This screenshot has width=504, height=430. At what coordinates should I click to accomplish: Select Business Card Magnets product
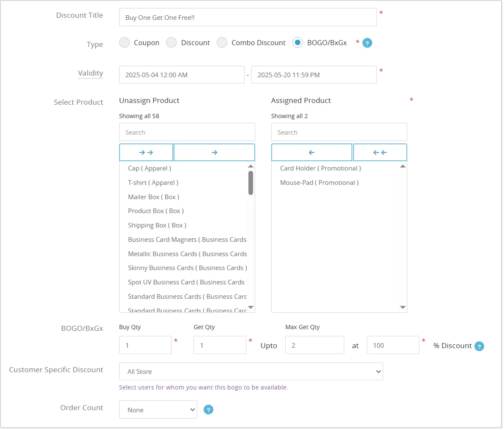coord(187,240)
